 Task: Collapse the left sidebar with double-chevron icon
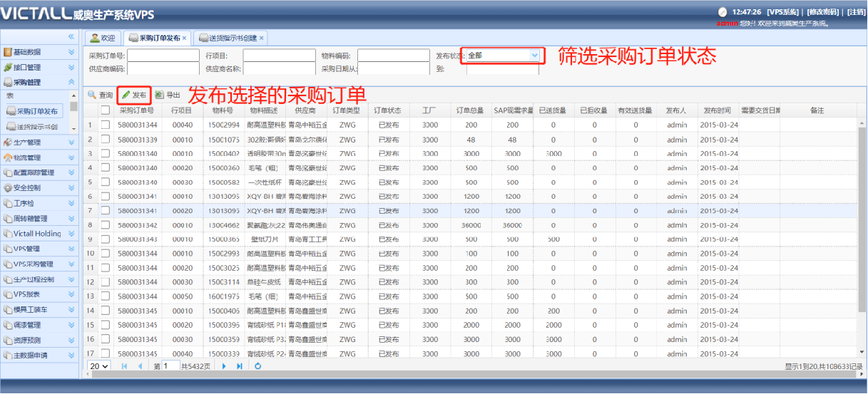[x=71, y=36]
